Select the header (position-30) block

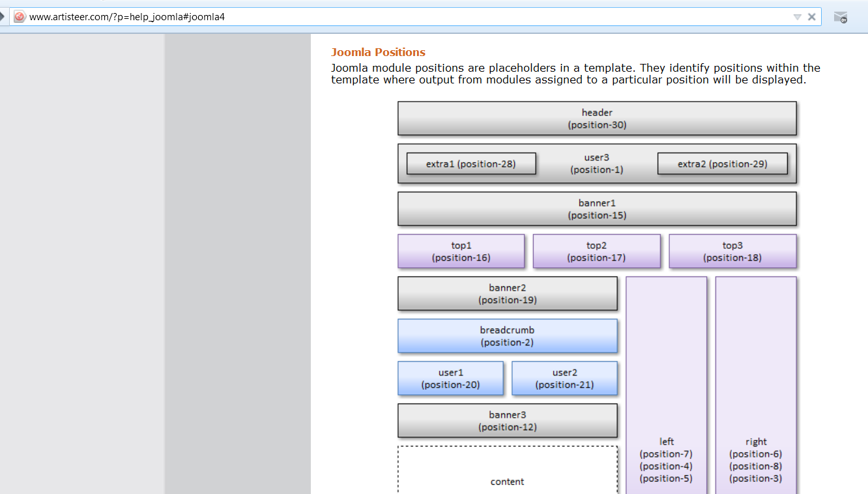tap(597, 119)
